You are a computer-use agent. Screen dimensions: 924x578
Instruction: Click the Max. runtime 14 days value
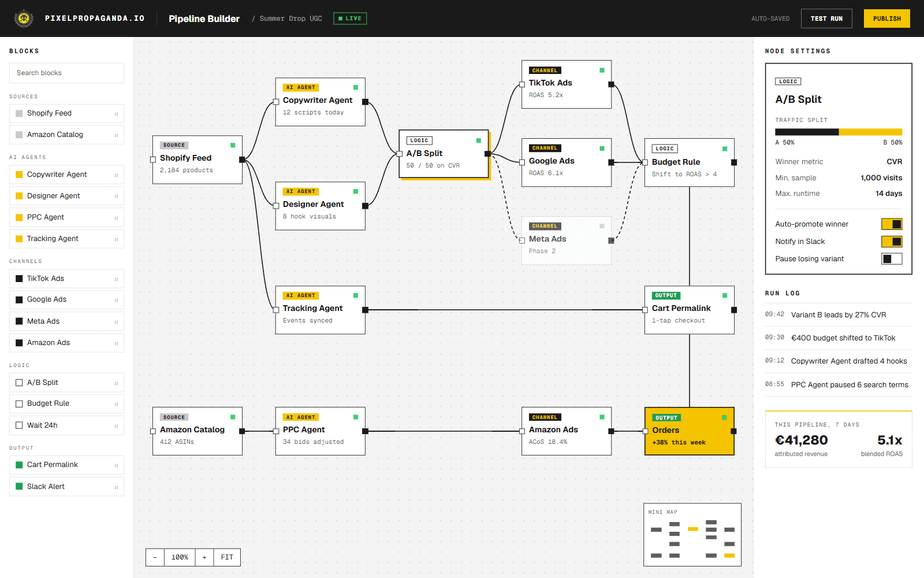(x=889, y=194)
